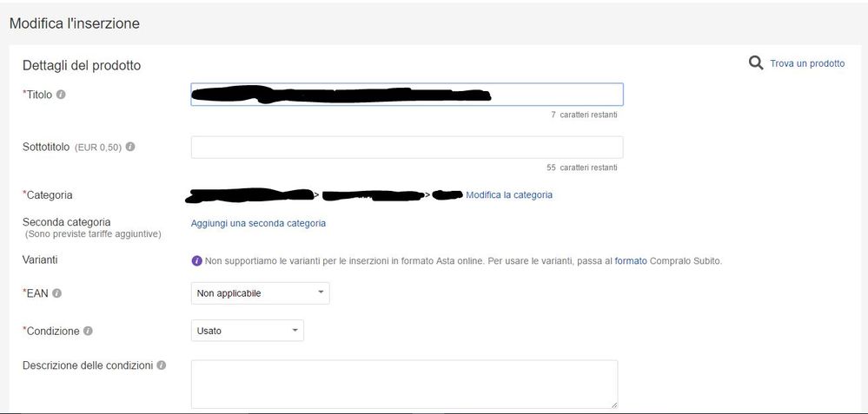Click the Categoria label
868x414 pixels.
tap(47, 195)
